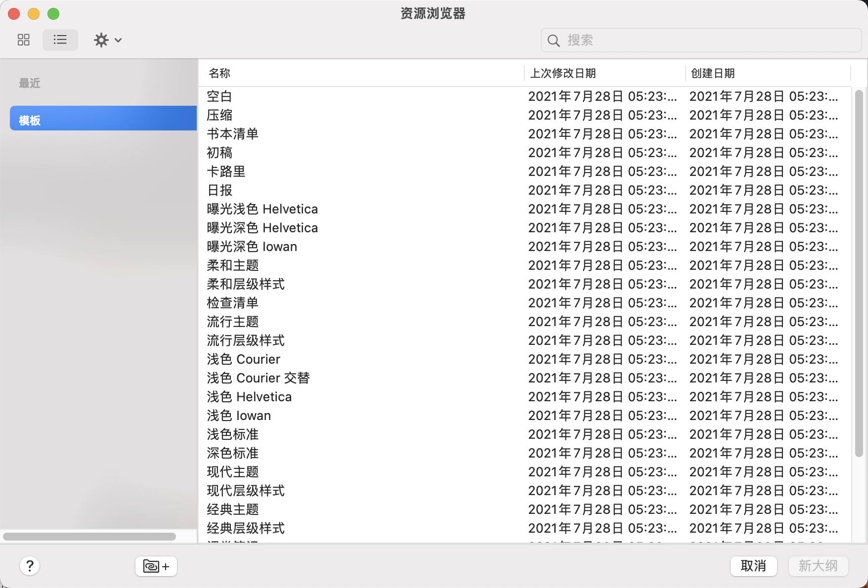
Task: Select the 流行层级样式 template
Action: [525, 340]
